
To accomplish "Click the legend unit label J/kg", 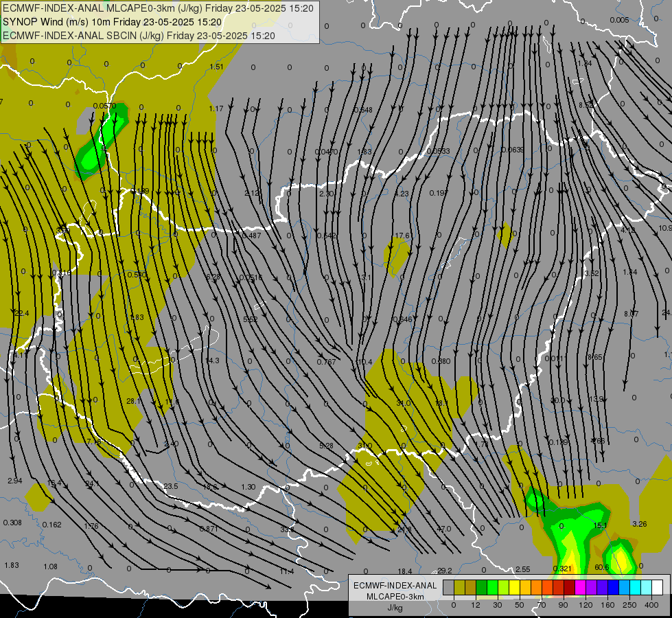I will point(395,608).
